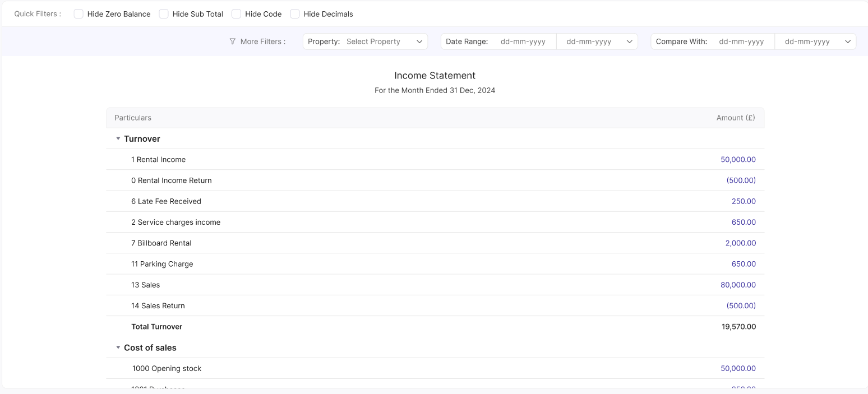This screenshot has height=394, width=868.
Task: Click the Sales amount 80,000.00 link
Action: coord(738,285)
